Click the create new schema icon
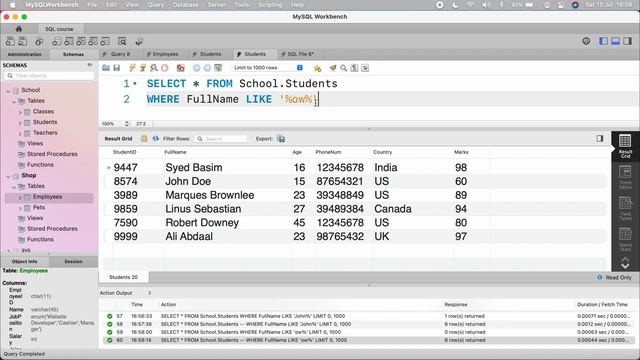The height and width of the screenshot is (360, 640). click(x=56, y=41)
